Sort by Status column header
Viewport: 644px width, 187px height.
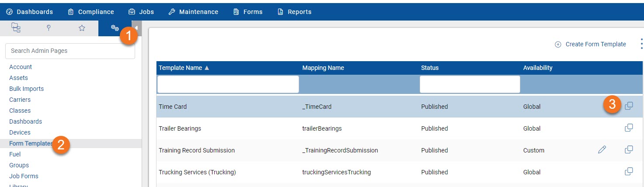430,68
